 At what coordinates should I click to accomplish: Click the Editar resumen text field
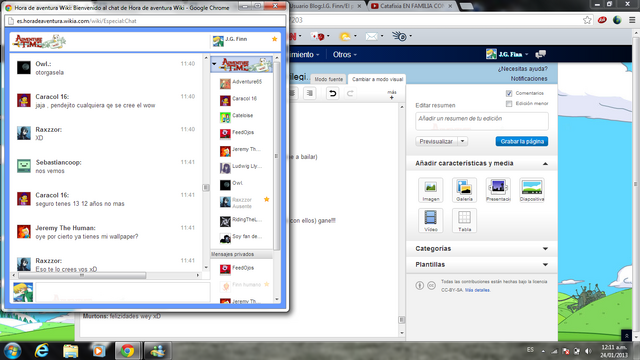482,121
